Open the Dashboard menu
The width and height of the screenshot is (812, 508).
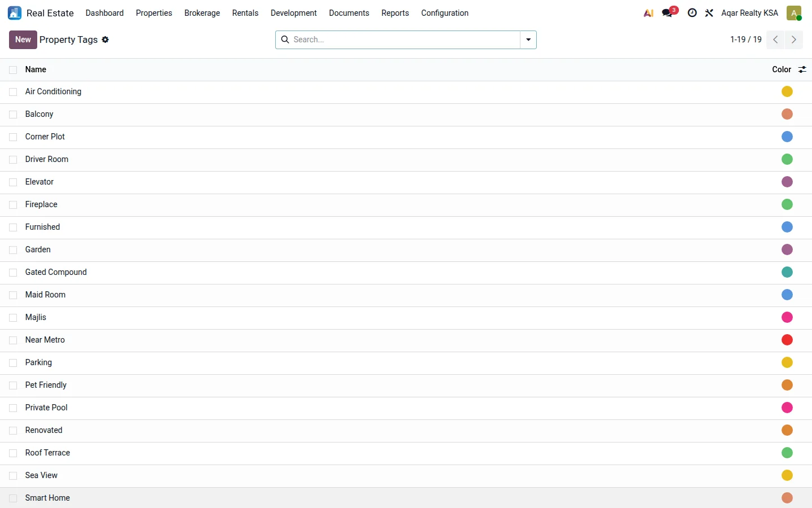tap(105, 13)
